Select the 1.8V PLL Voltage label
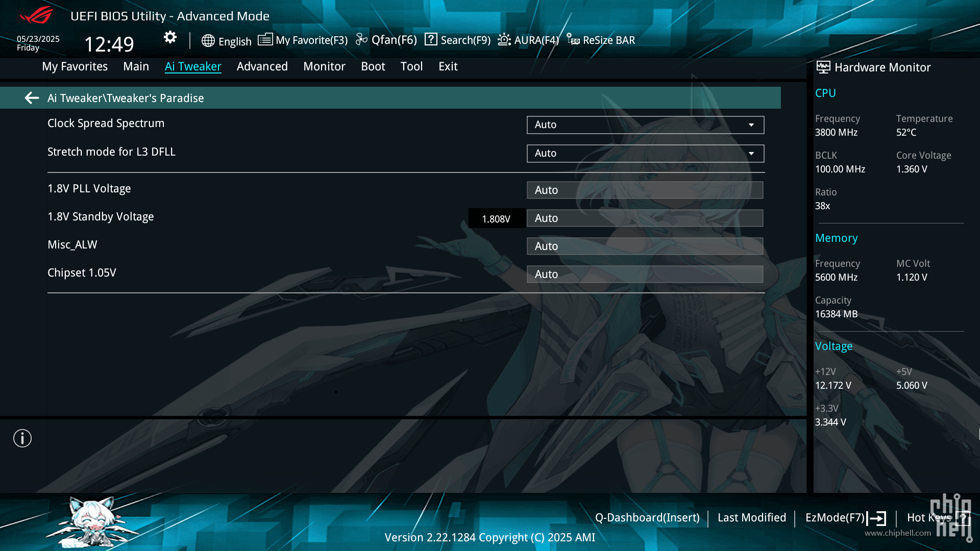The image size is (980, 551). 89,189
